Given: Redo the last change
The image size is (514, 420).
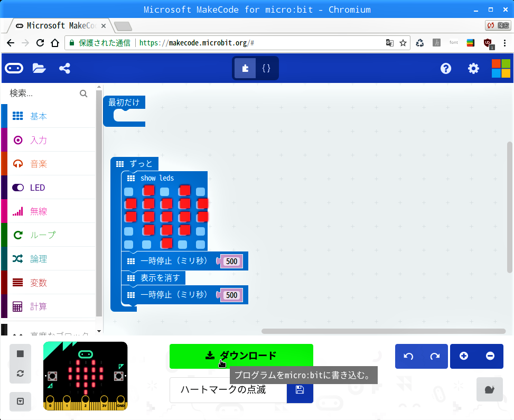Looking at the screenshot, I should 435,356.
